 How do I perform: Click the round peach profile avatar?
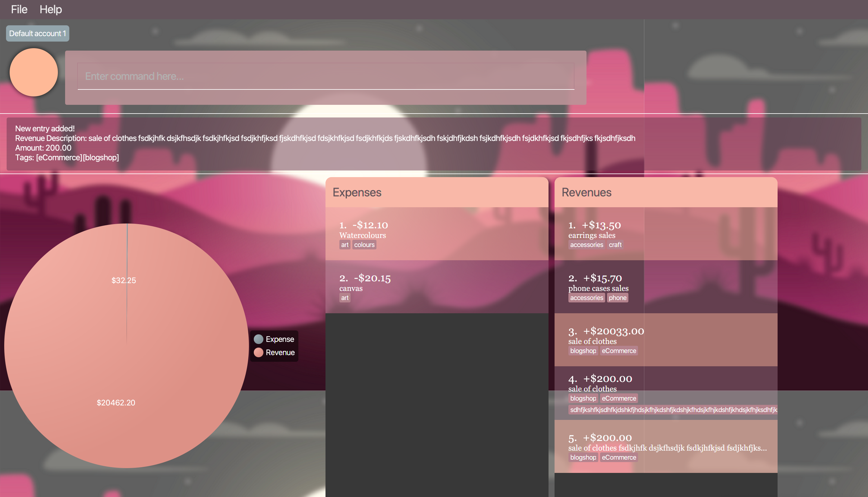(x=33, y=72)
